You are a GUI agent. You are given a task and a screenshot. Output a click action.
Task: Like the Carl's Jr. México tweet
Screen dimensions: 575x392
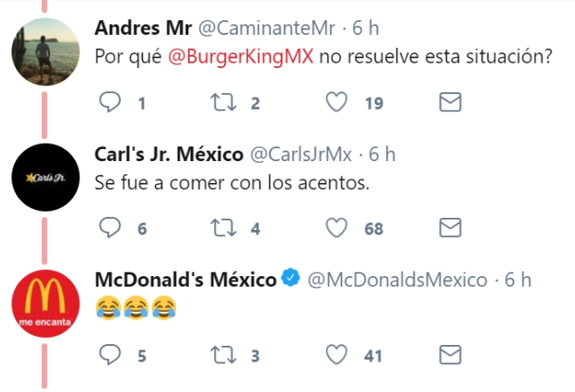(336, 228)
